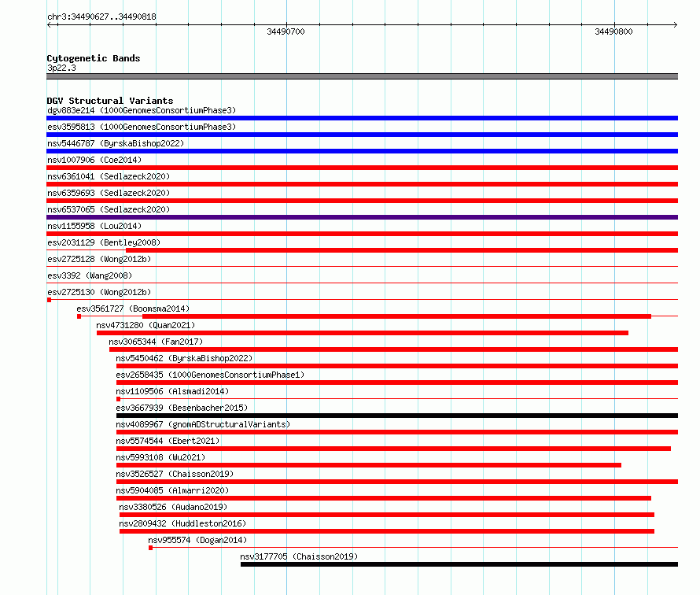Click nsv1155958 (Lou2014) label
Image resolution: width=700 pixels, height=595 pixels.
click(94, 226)
